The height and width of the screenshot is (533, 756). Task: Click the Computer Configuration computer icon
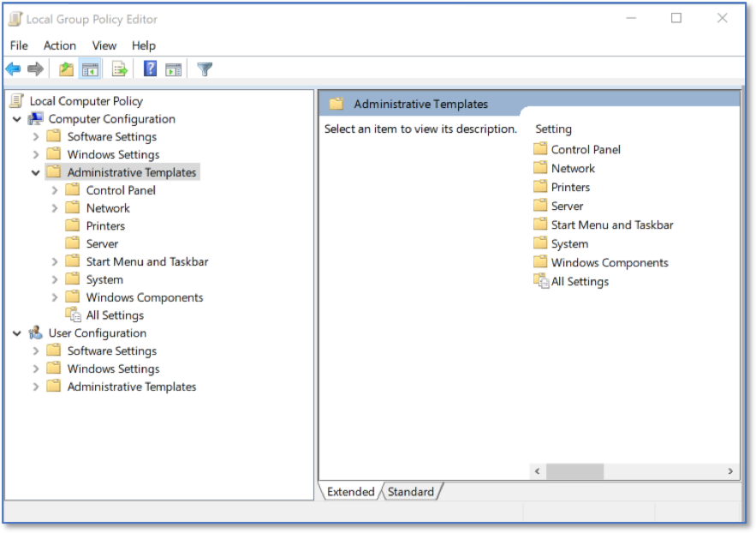(x=36, y=118)
